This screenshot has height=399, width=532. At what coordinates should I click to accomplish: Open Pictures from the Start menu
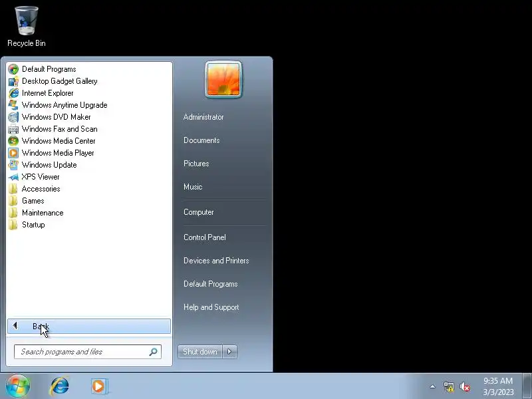(x=196, y=164)
